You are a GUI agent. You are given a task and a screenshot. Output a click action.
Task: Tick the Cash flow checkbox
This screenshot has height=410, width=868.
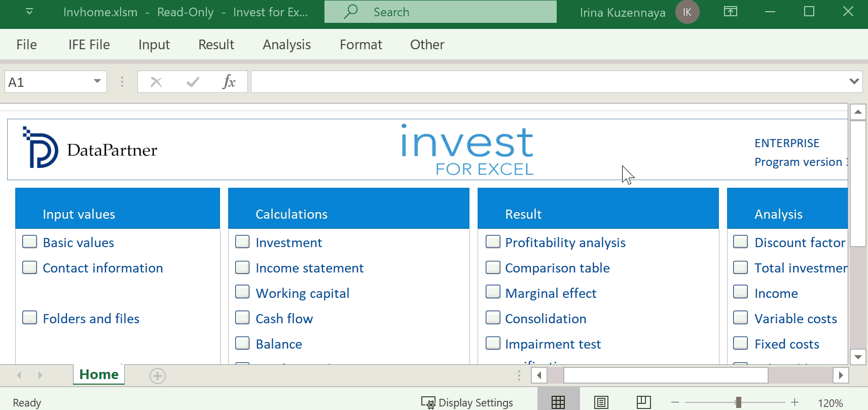(x=242, y=318)
